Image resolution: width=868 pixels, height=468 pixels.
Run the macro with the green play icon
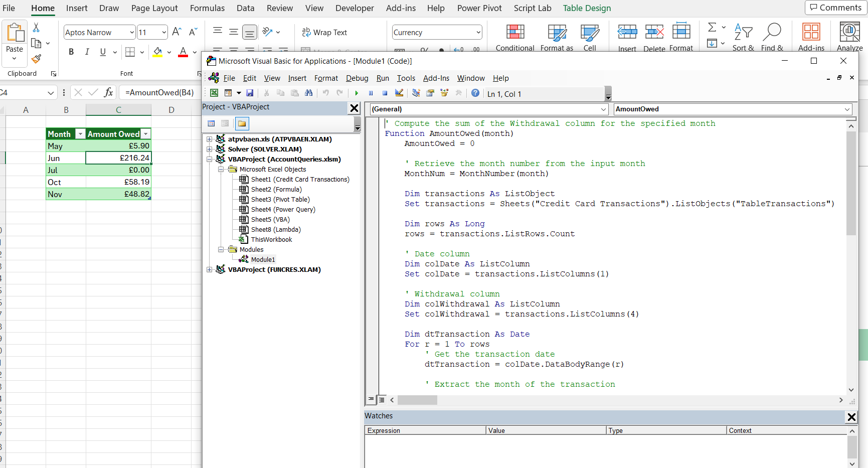click(357, 93)
